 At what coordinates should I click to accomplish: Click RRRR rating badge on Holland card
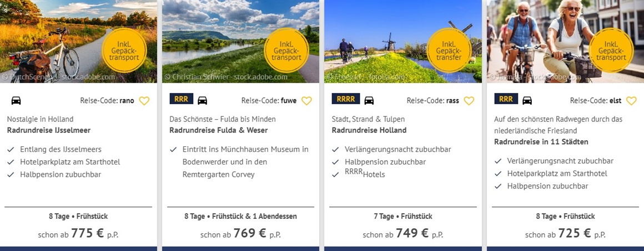click(x=346, y=99)
